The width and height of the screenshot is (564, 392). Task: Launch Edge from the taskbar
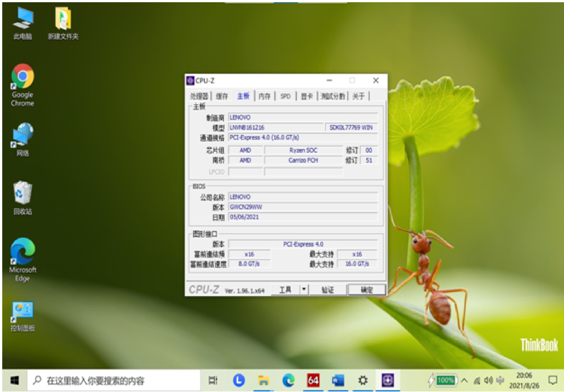[x=288, y=380]
